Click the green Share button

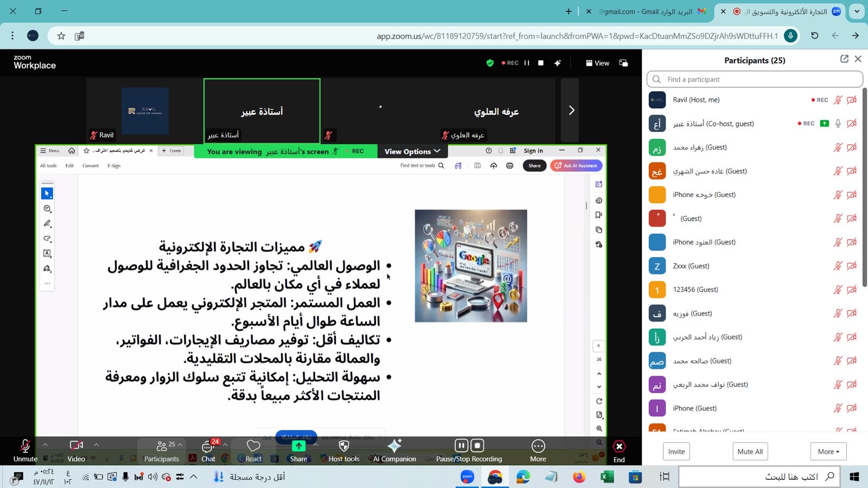[x=298, y=451]
